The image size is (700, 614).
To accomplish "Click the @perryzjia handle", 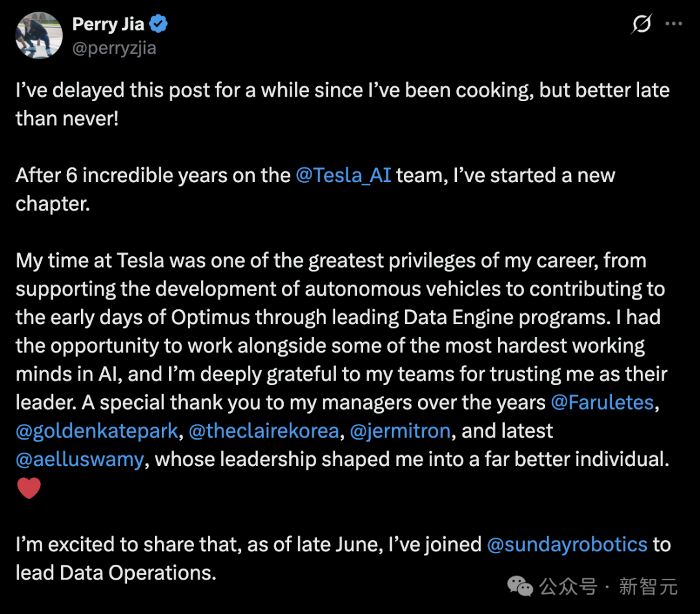I will pos(114,49).
